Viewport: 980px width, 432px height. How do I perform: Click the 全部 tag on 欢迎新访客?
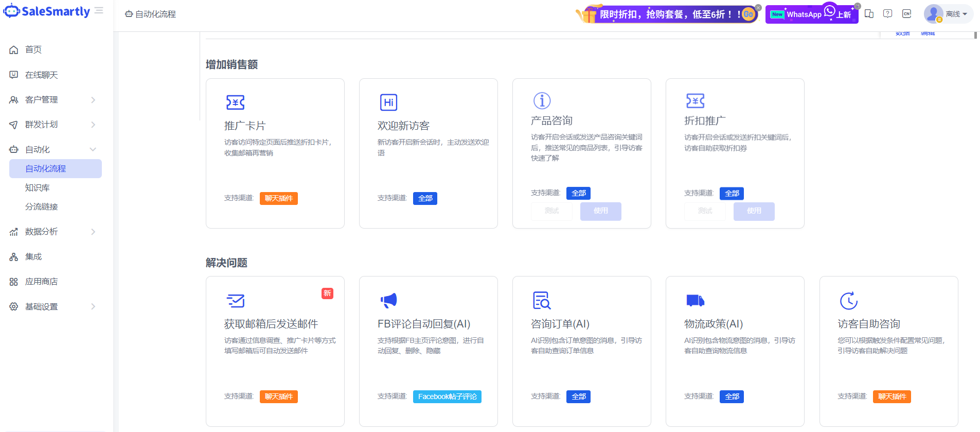tap(425, 198)
